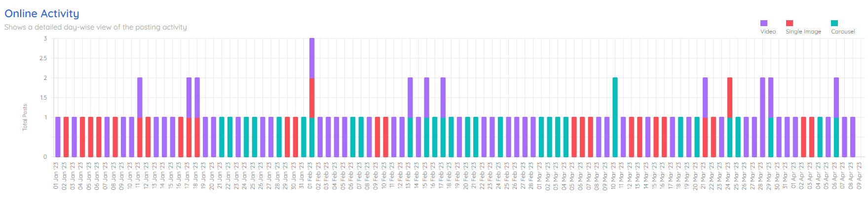
Task: Click the '10 Mar '23' x-axis label
Action: 613,176
